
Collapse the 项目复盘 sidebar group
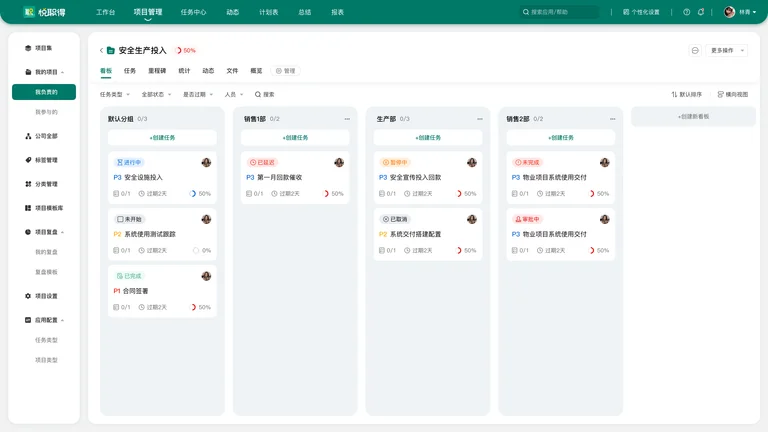[x=62, y=232]
